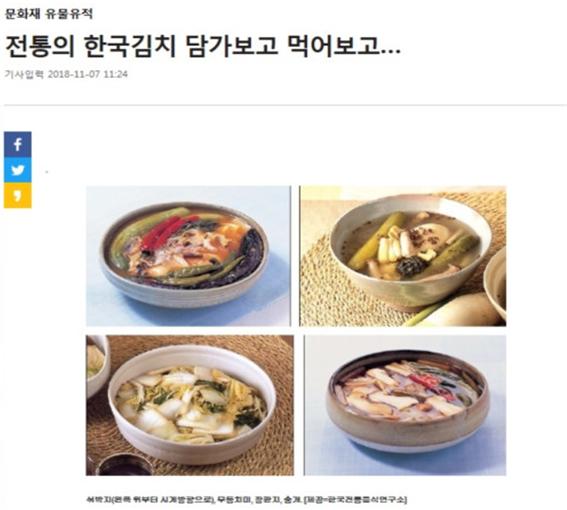This screenshot has height=510, width=567.
Task: Click the photo caption starting with 섞박지
Action: coord(246,500)
